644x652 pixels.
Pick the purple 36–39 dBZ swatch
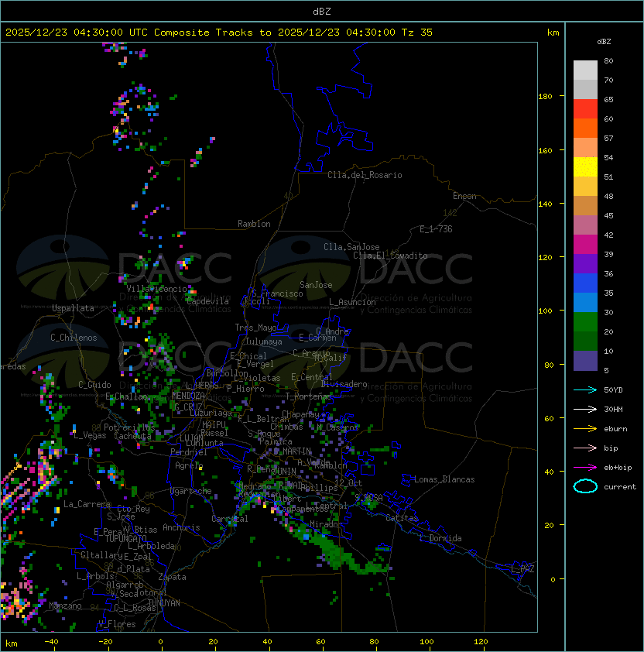point(585,264)
